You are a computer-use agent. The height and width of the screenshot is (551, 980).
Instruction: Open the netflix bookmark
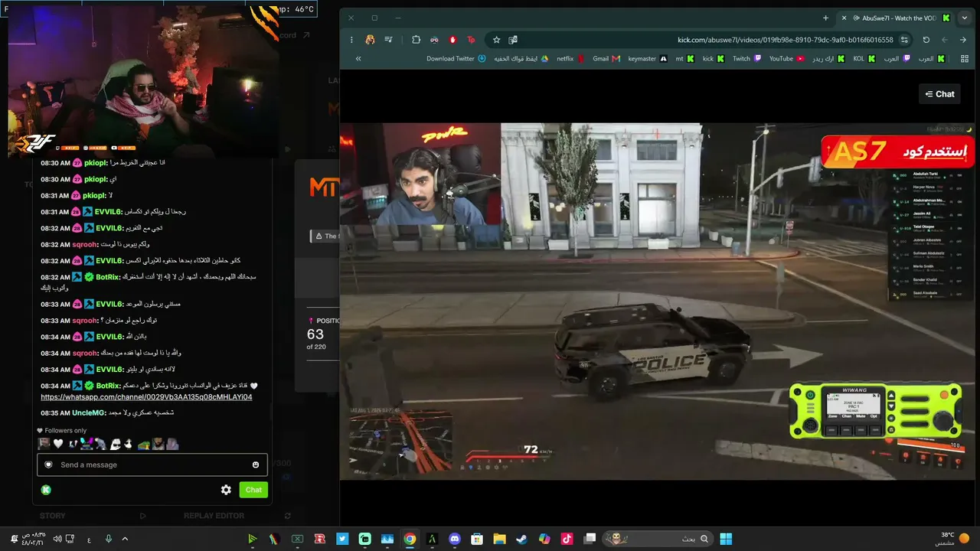(570, 59)
